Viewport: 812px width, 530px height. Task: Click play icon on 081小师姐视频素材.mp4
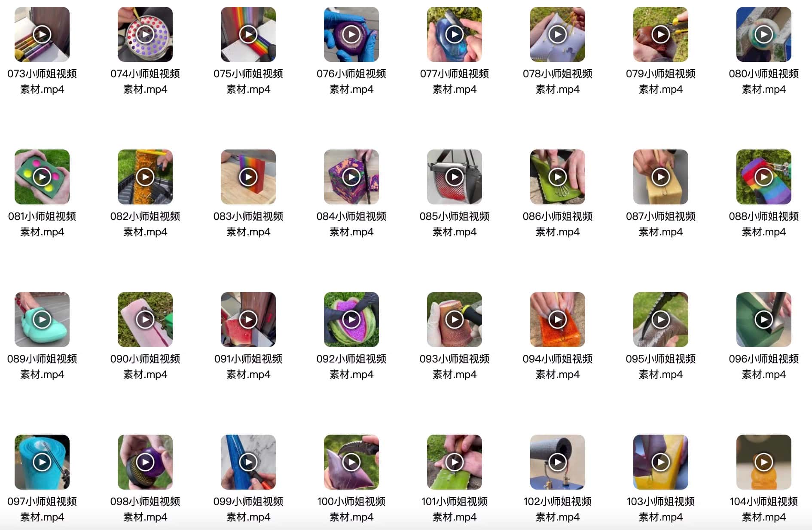tap(42, 177)
